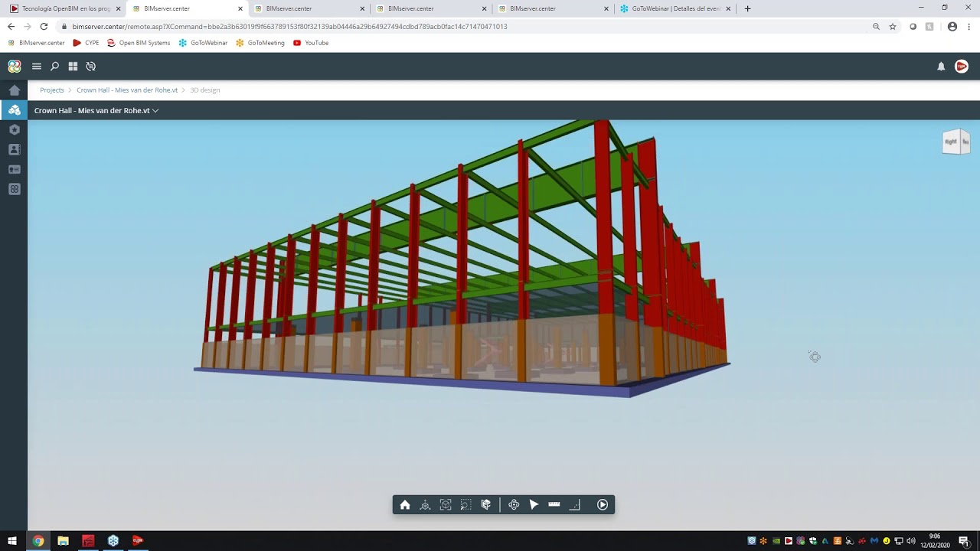Switch to the last BIMserver.center tab
This screenshot has width=980, height=551.
(554, 8)
